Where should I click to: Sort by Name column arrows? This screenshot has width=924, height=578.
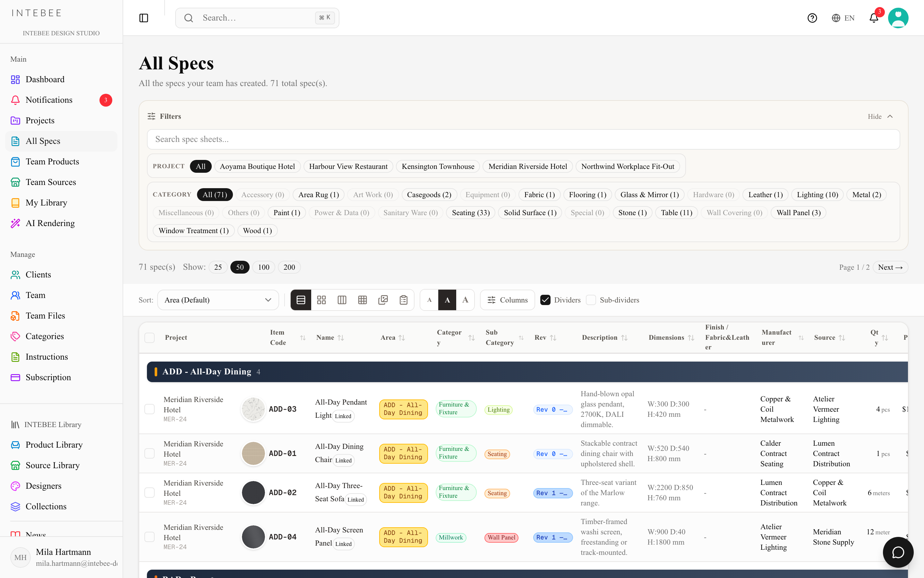point(341,337)
